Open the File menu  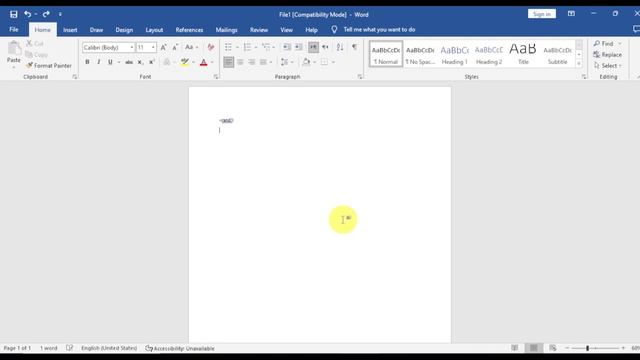pos(14,30)
